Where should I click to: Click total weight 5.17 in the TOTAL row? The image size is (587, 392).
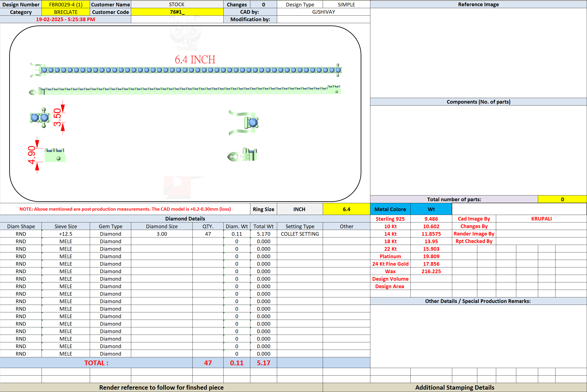click(263, 363)
